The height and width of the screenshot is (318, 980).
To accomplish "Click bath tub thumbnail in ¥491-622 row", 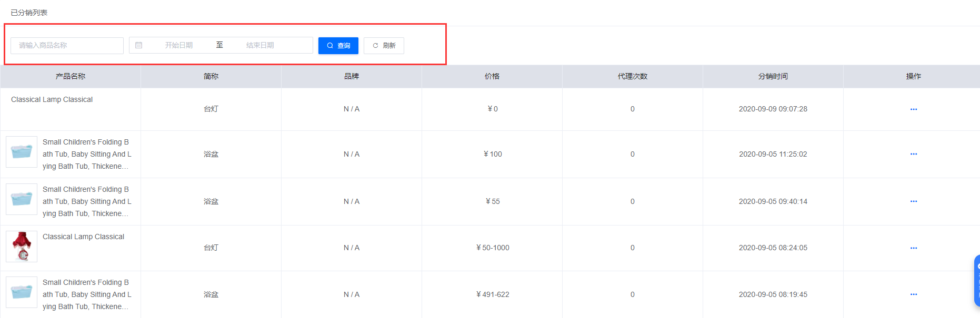I will point(22,292).
